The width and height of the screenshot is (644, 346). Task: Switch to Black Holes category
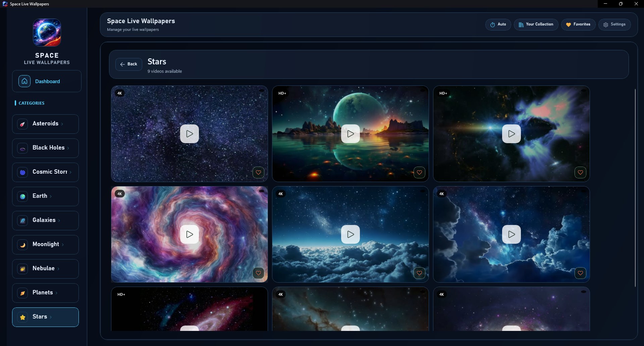[x=45, y=148]
